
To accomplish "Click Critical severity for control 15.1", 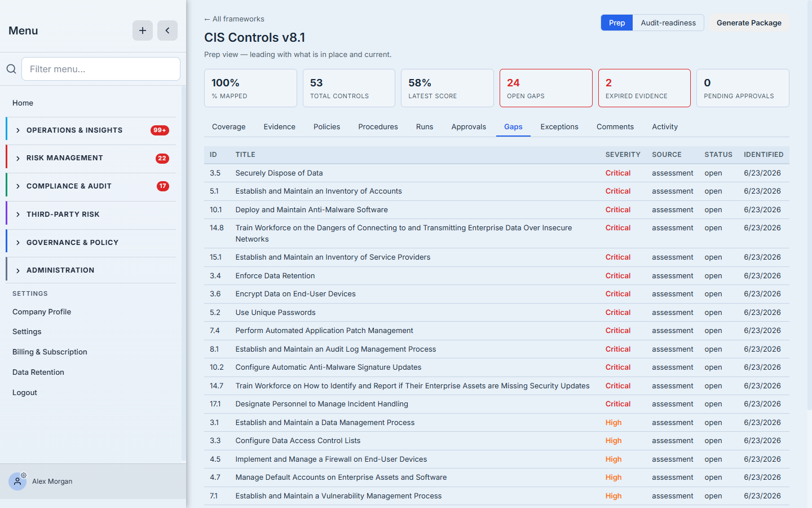I will (x=618, y=257).
